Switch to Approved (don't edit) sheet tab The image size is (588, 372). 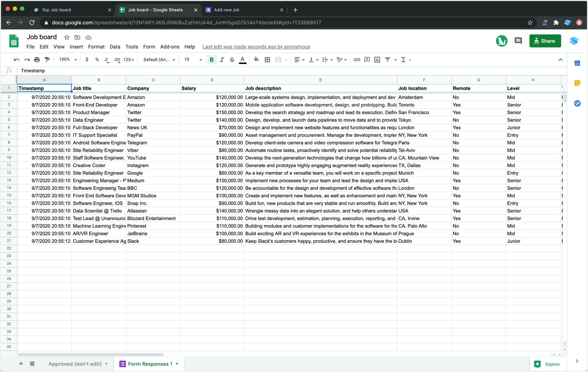[x=75, y=364]
